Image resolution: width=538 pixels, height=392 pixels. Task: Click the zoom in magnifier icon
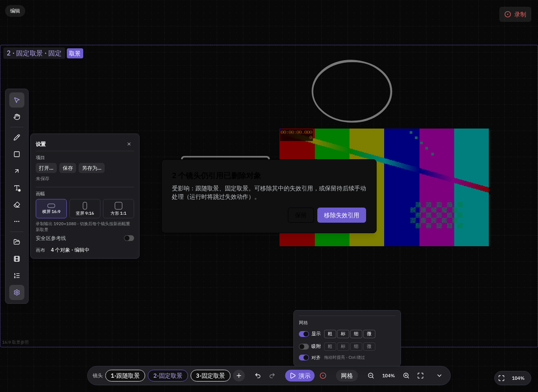(x=406, y=376)
